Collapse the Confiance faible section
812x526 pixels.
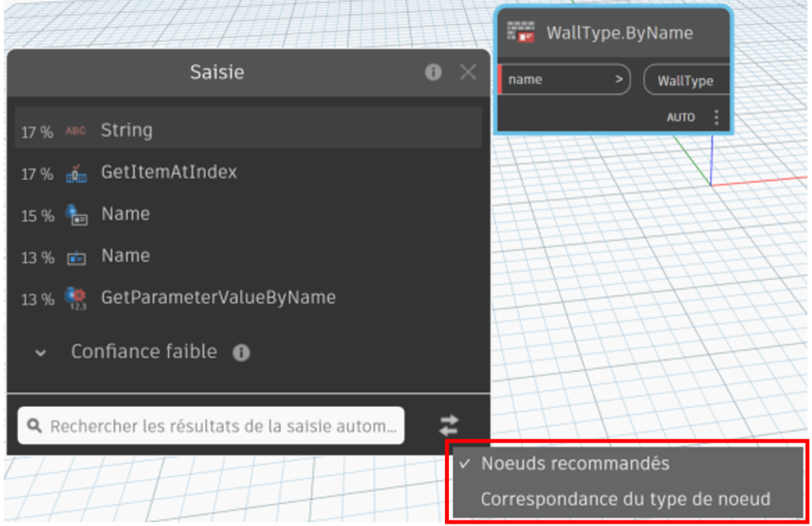[41, 352]
